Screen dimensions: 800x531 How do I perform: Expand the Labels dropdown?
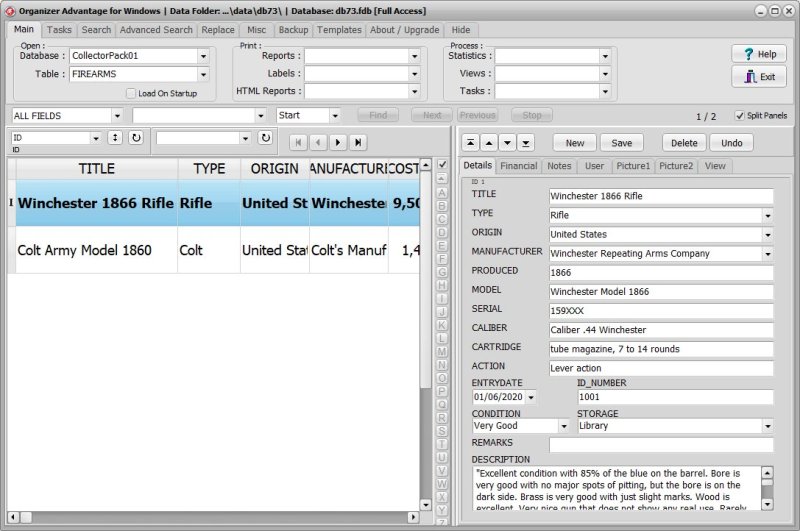point(414,74)
